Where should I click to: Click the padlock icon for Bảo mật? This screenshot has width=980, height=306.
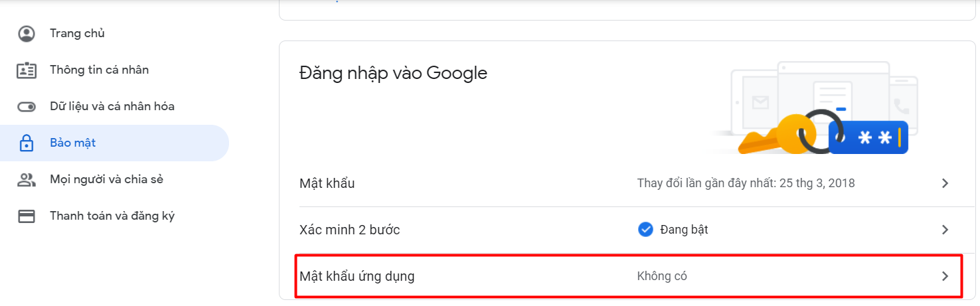27,143
